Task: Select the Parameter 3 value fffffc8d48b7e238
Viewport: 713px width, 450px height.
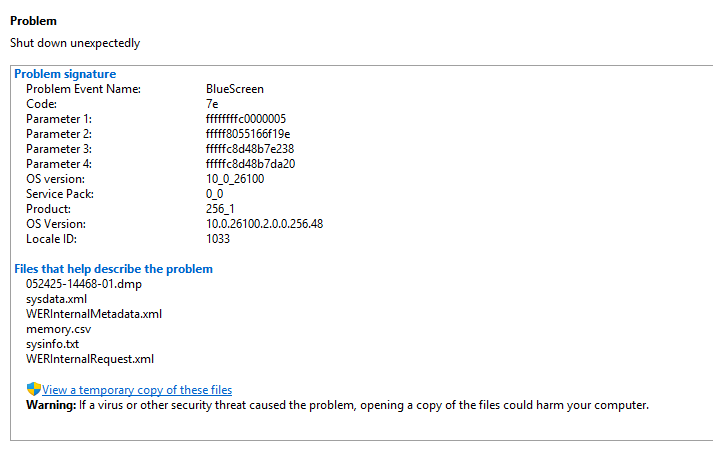Action: pos(249,149)
